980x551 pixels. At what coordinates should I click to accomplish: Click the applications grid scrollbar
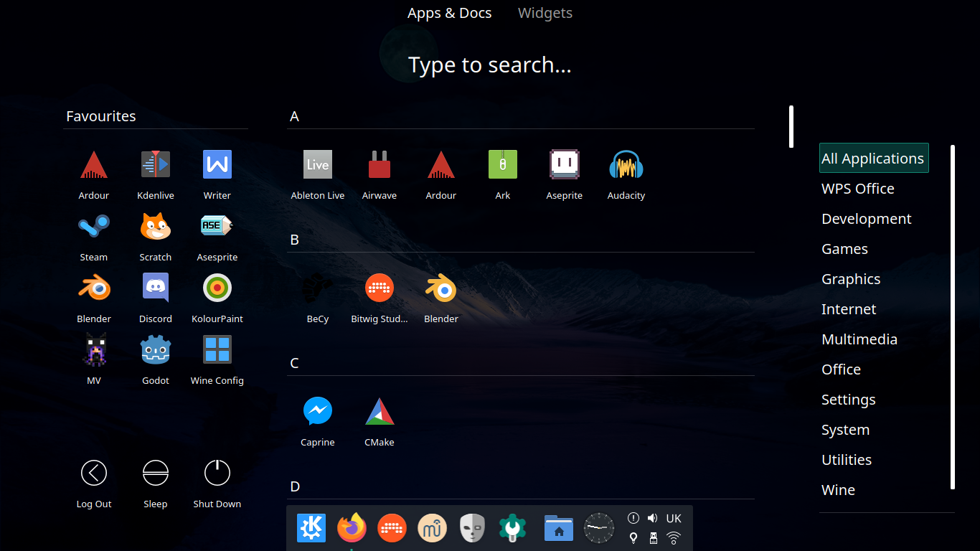(791, 127)
